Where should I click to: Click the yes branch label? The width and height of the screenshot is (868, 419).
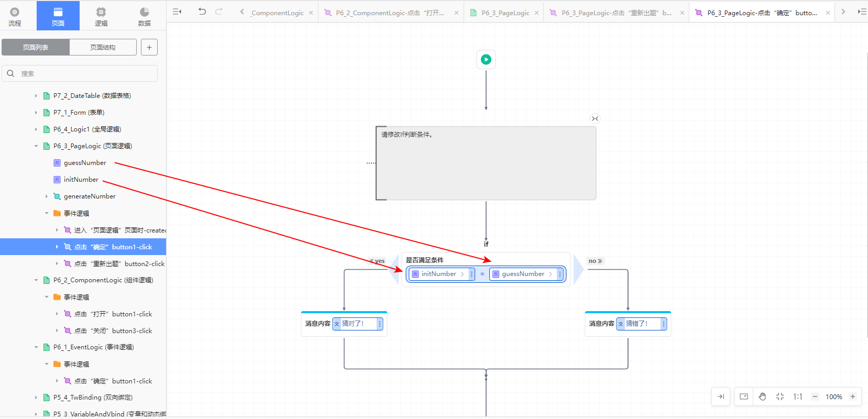tap(377, 261)
